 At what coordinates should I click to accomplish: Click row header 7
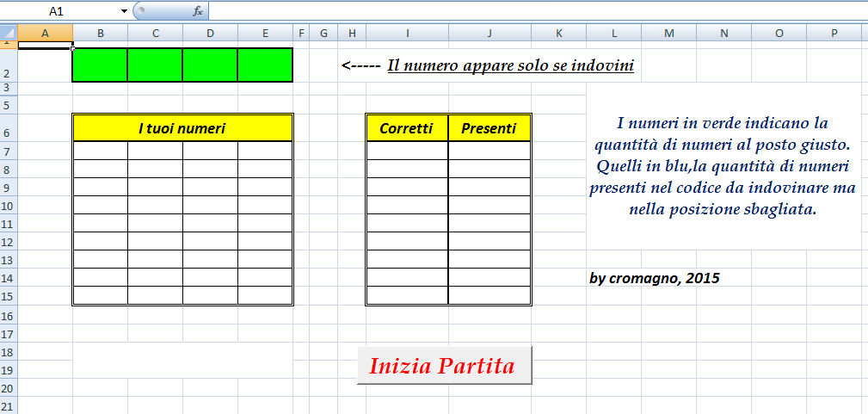coord(9,151)
